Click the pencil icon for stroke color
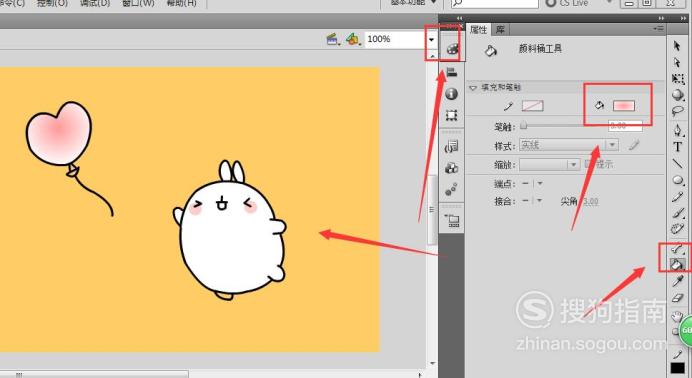 (508, 106)
